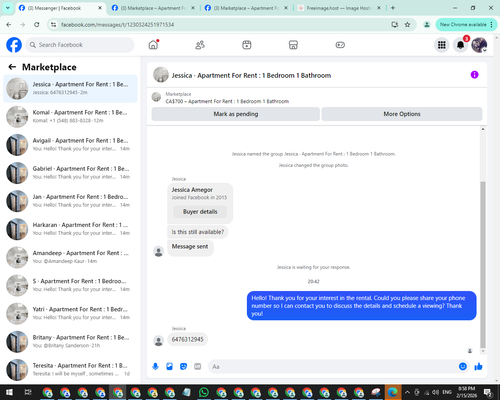Viewport: 500px width, 400px height.
Task: Reload the page
Action: point(37,25)
